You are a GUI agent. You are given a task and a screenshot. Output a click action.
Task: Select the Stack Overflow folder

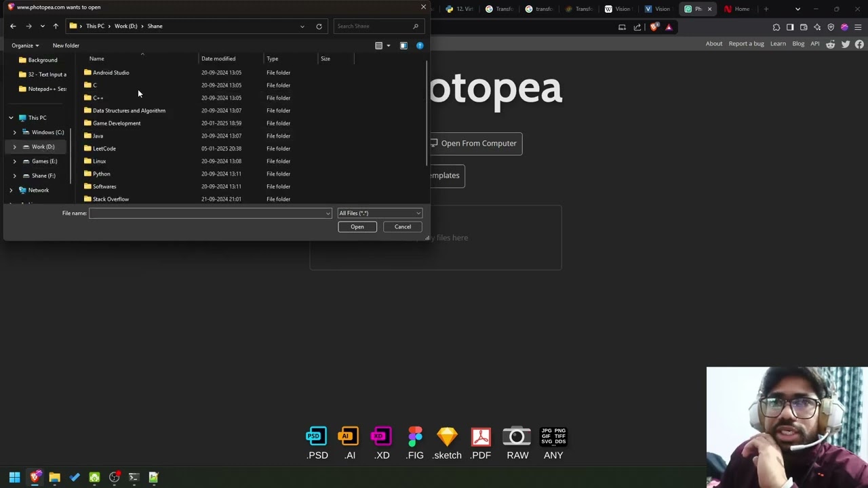click(111, 199)
